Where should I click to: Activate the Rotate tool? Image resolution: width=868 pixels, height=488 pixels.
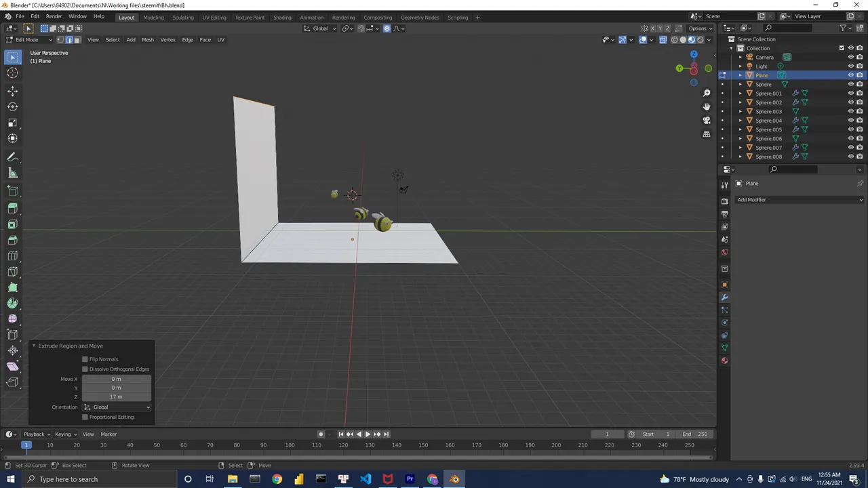(13, 107)
